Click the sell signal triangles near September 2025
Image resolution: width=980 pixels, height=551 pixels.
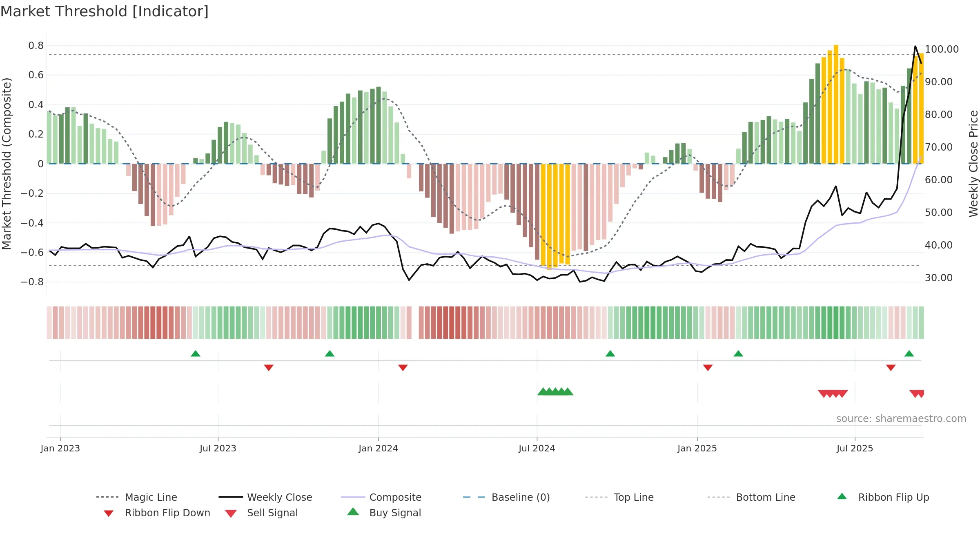[917, 393]
